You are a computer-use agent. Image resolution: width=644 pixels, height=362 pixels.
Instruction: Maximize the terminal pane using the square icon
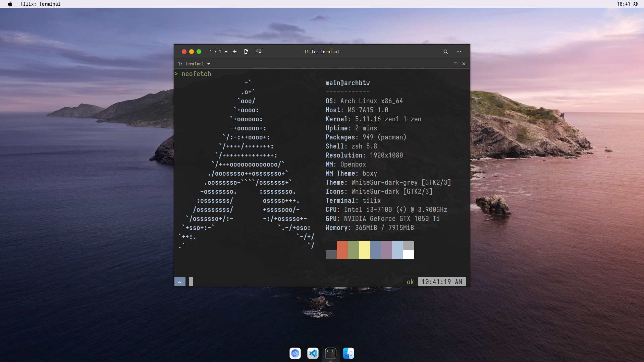[456, 64]
